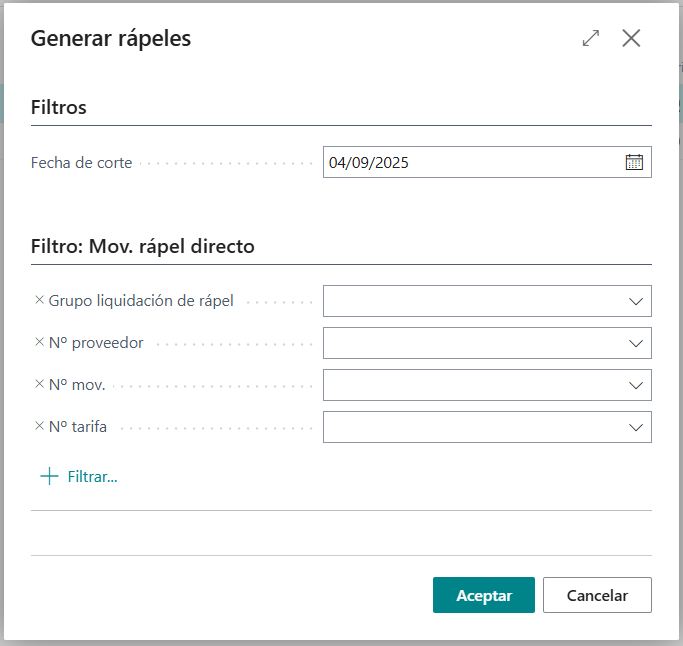Remove the Grupo liquidación de rápel filter

(x=40, y=300)
